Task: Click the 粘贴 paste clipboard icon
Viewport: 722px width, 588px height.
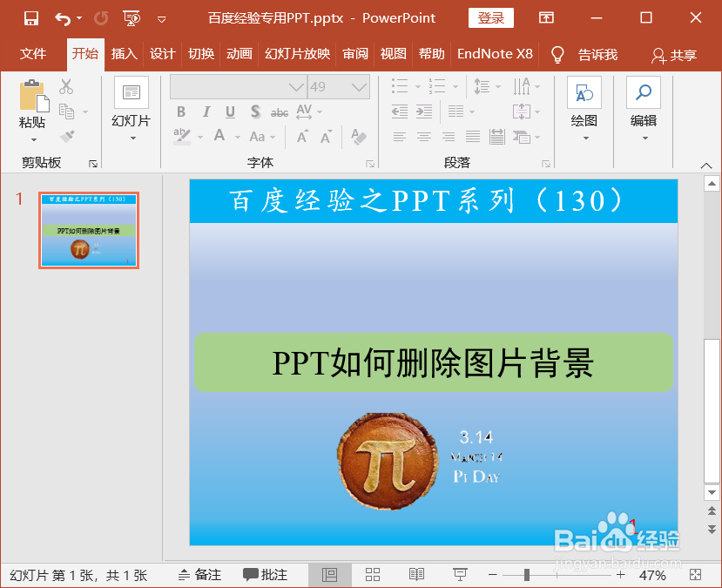Action: [x=34, y=96]
